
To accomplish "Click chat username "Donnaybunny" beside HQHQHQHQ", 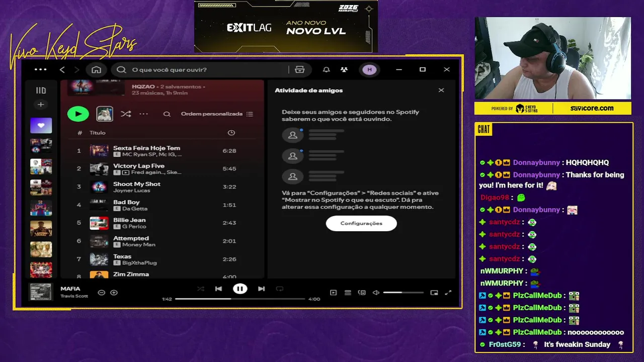I will 536,162.
